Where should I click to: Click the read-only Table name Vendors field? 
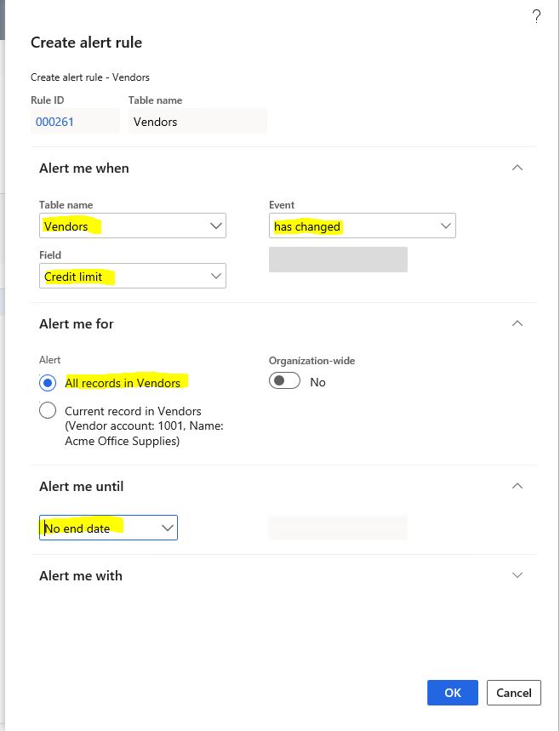click(197, 121)
